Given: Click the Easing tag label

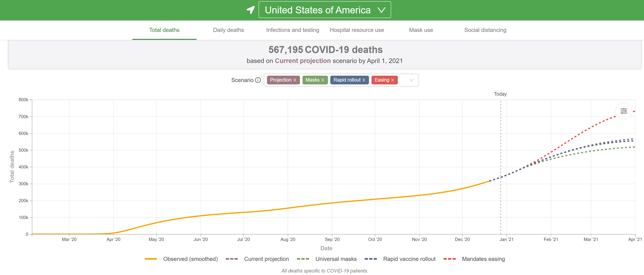Looking at the screenshot, I should click(382, 80).
